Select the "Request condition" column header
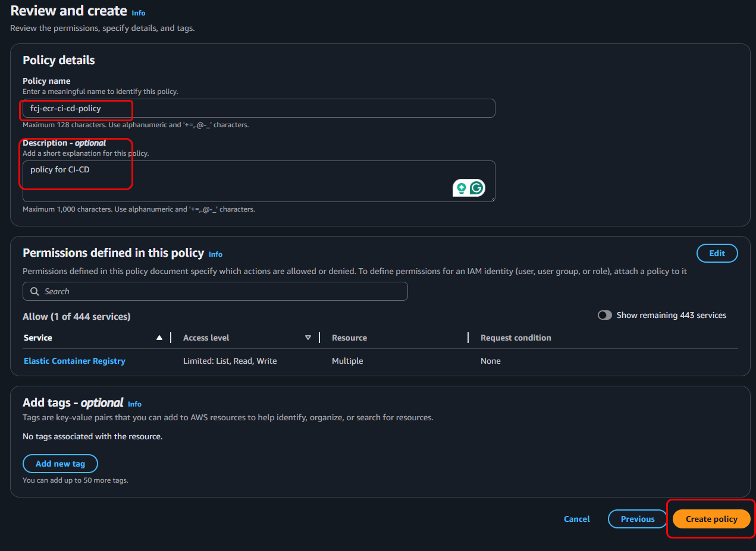Image resolution: width=756 pixels, height=551 pixels. [x=516, y=337]
